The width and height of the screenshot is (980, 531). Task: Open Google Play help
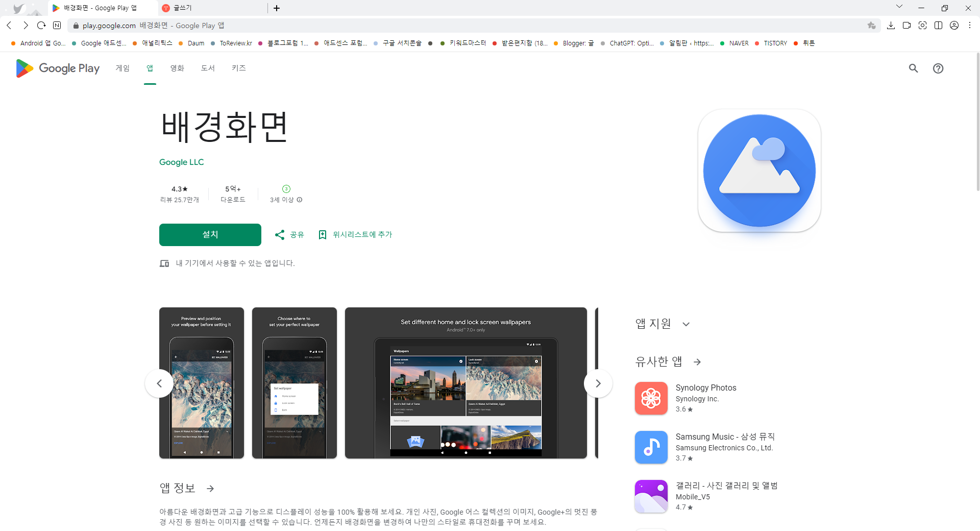pos(939,68)
